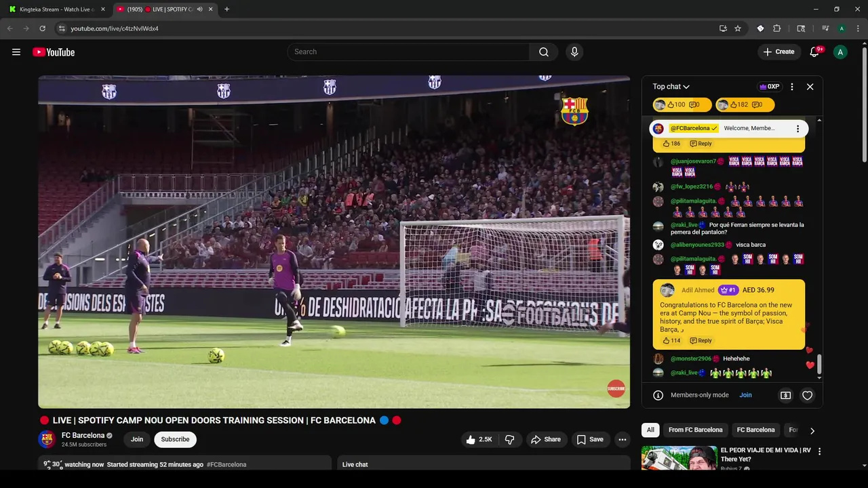Click the Share button
This screenshot has height=488, width=868.
[546, 439]
